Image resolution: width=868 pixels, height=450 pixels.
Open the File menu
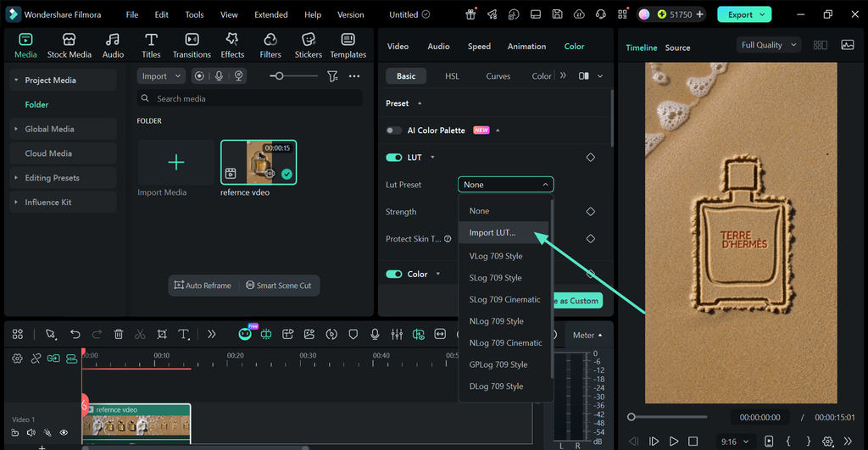[131, 14]
